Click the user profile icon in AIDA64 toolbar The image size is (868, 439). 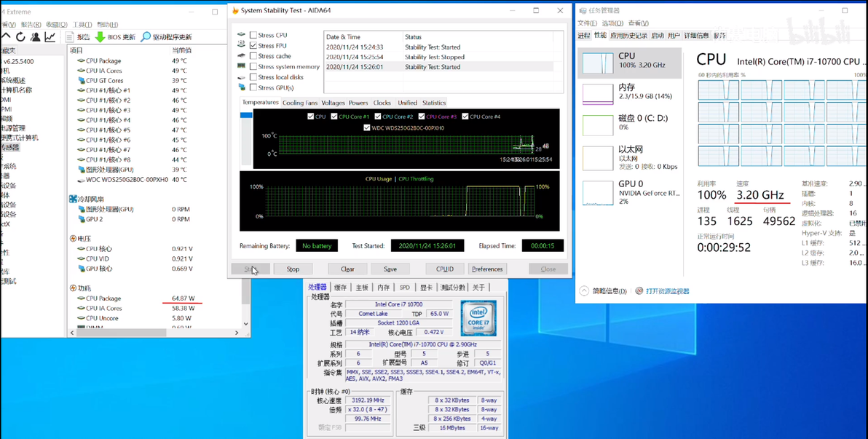pyautogui.click(x=36, y=36)
